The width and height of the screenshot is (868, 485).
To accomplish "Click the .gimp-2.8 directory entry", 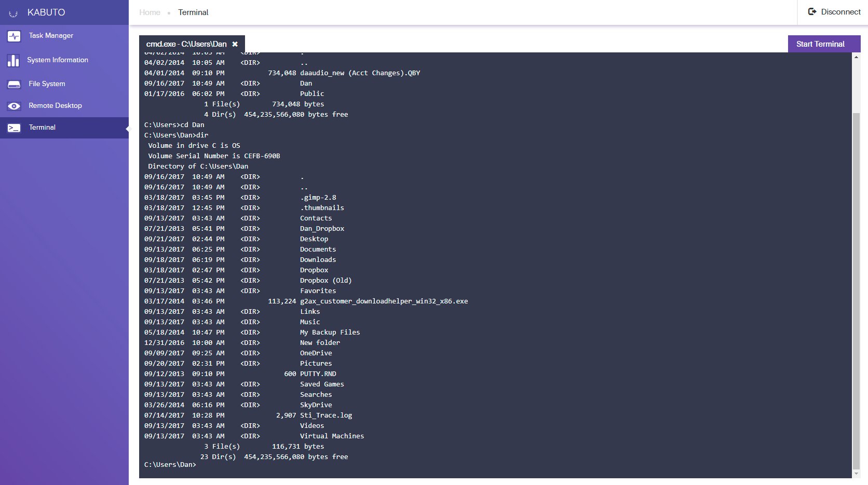I will pyautogui.click(x=318, y=198).
